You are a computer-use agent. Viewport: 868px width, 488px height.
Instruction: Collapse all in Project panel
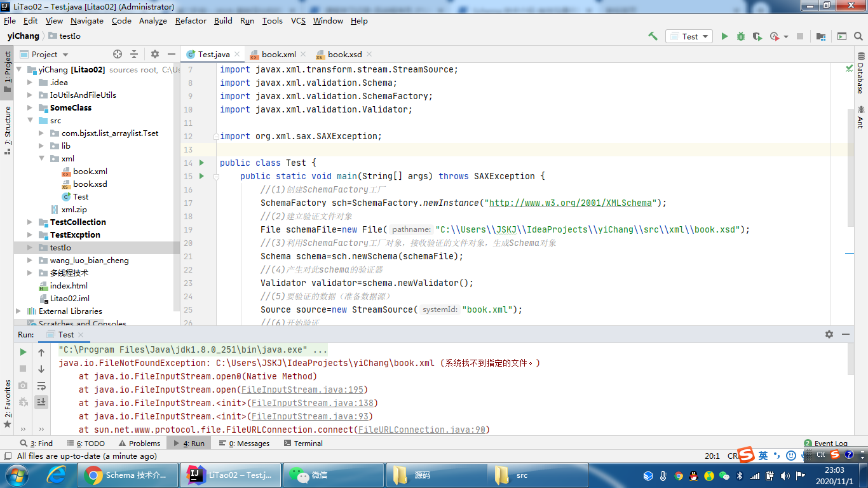(x=134, y=54)
